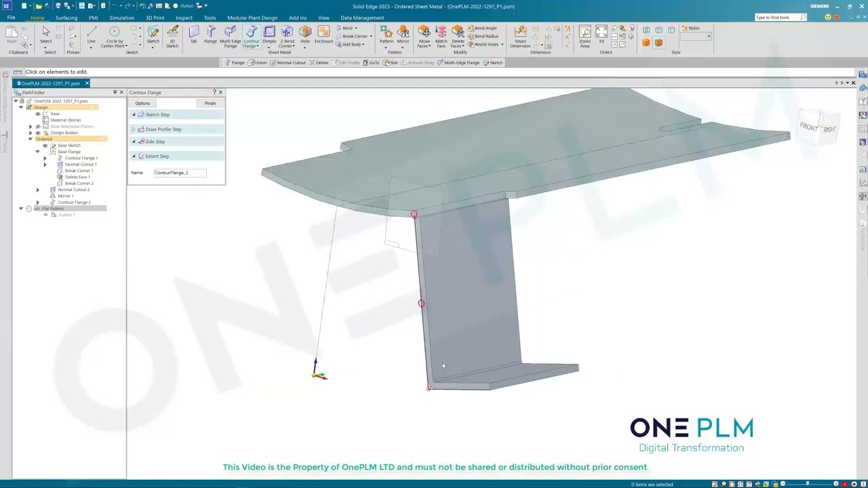The width and height of the screenshot is (868, 488).
Task: Switch to the Surfacing tab
Action: pos(66,18)
